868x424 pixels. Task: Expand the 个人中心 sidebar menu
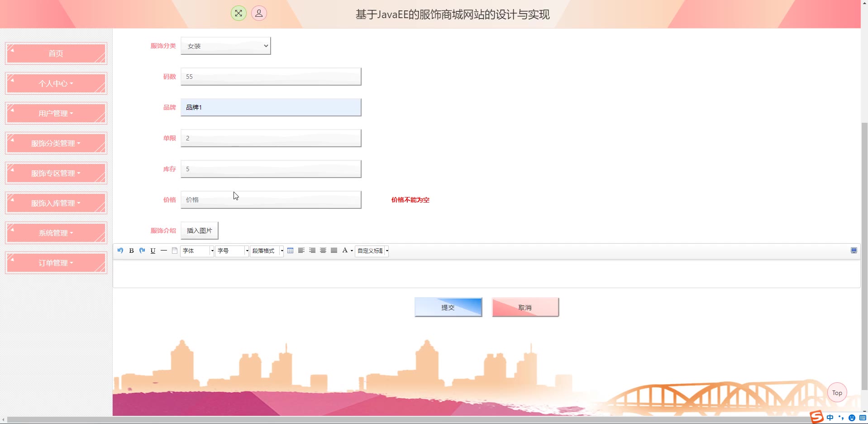(56, 83)
